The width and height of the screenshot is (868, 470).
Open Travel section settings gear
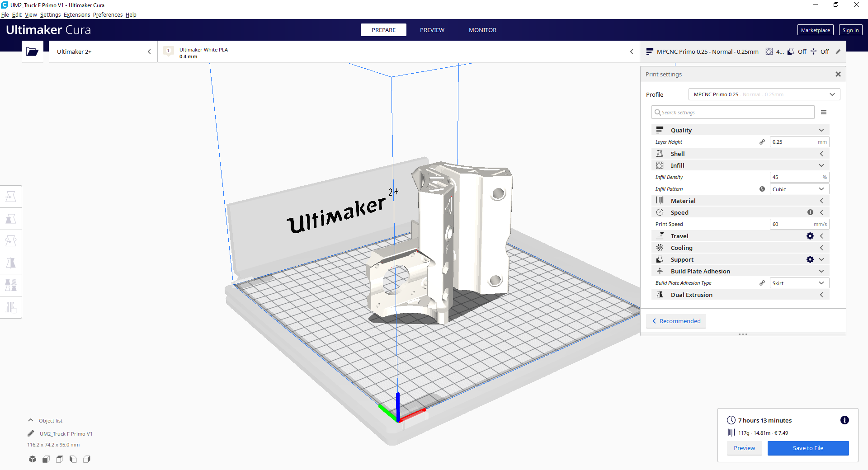coord(810,236)
